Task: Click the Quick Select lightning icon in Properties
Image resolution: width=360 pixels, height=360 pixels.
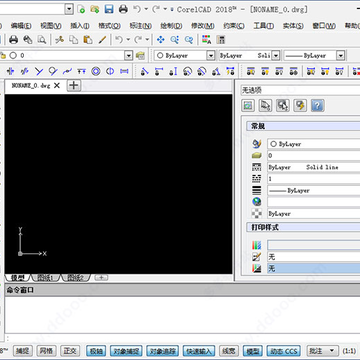Action: pyautogui.click(x=300, y=106)
